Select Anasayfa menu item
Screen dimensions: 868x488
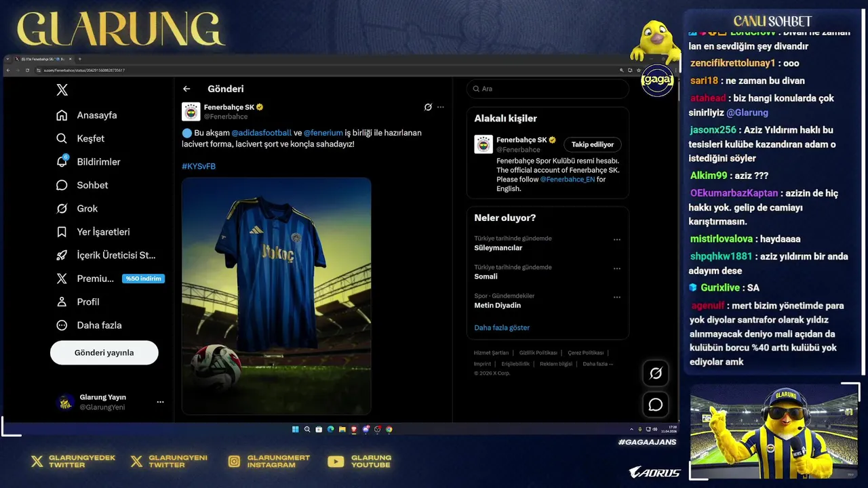(x=97, y=115)
